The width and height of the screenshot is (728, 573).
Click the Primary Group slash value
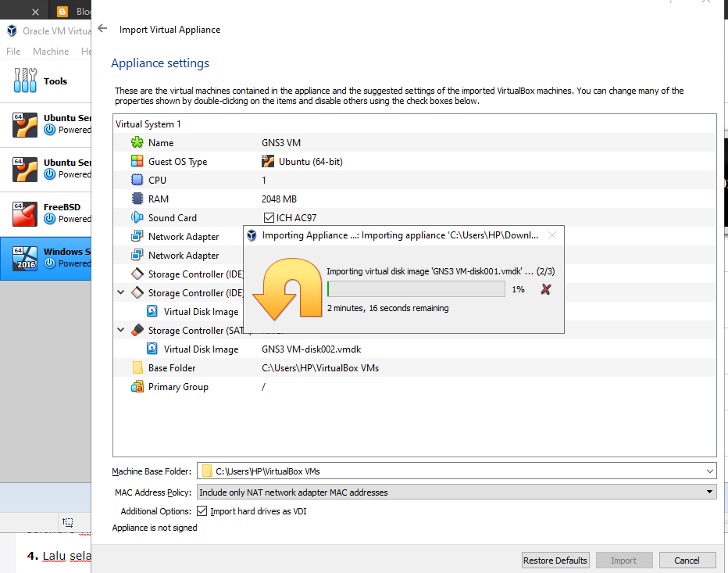click(263, 387)
